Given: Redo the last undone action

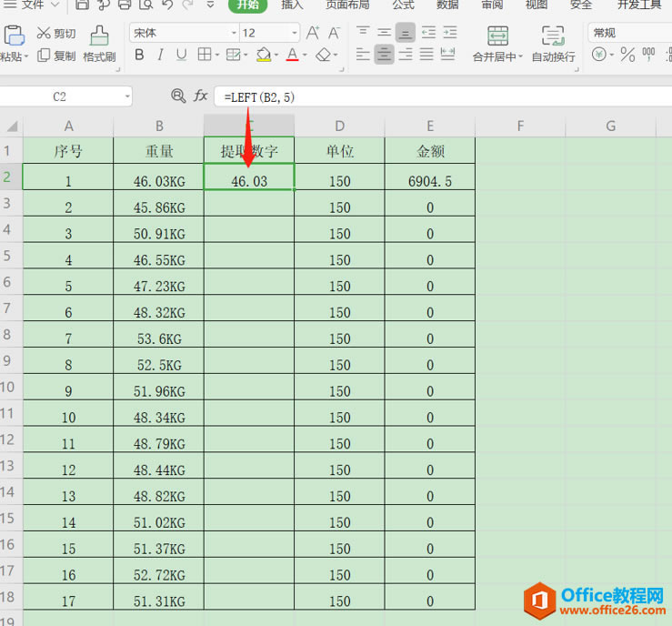Looking at the screenshot, I should pos(187,5).
